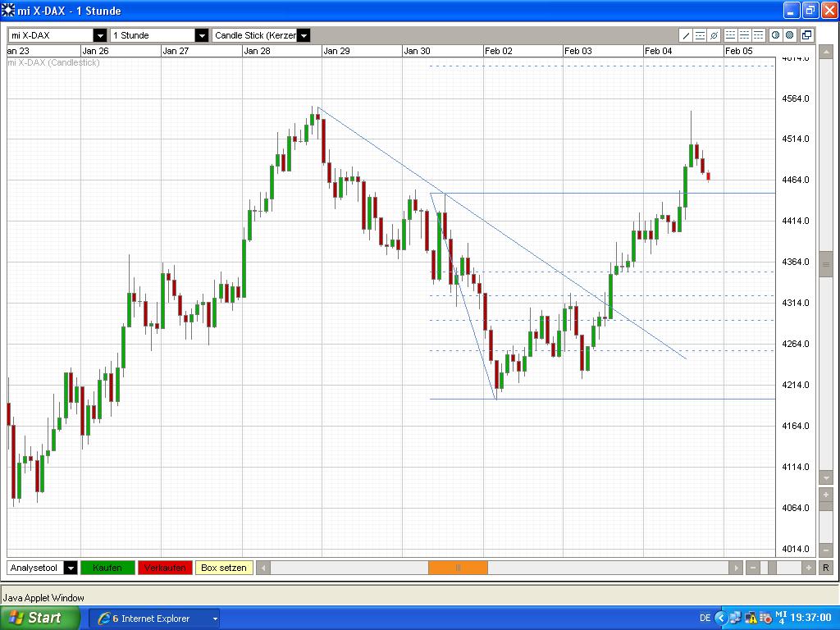Select the horizontal lines drawing tool
Viewport: 840px width, 630px height.
coord(700,35)
